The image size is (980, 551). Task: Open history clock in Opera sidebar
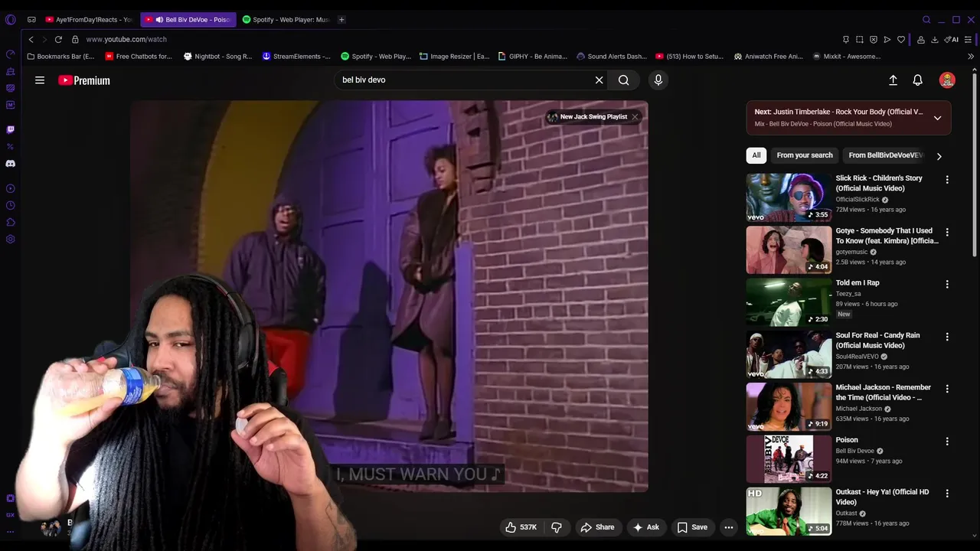[10, 205]
